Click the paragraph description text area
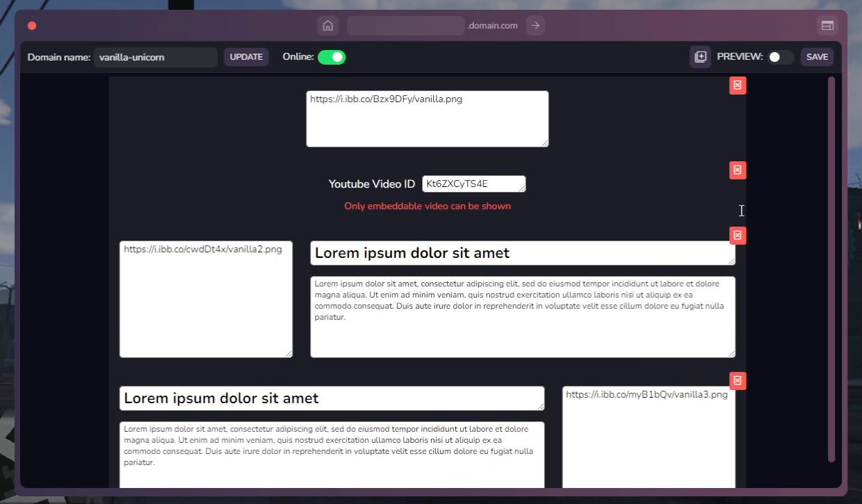 coord(522,316)
